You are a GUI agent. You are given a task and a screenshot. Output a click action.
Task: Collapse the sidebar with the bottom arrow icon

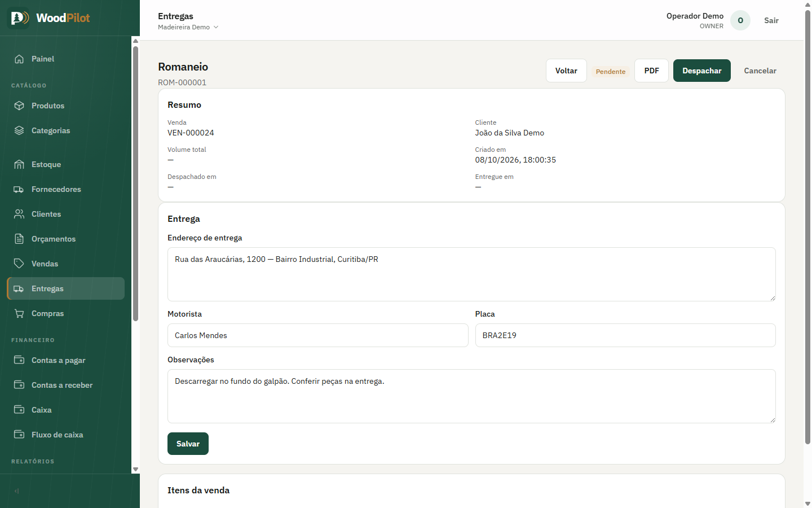point(17,491)
